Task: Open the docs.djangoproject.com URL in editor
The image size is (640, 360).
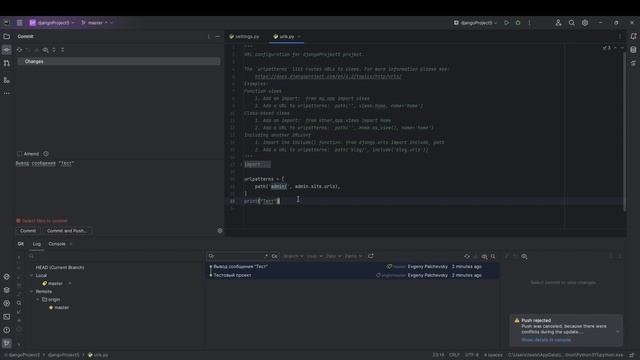Action: [328, 76]
